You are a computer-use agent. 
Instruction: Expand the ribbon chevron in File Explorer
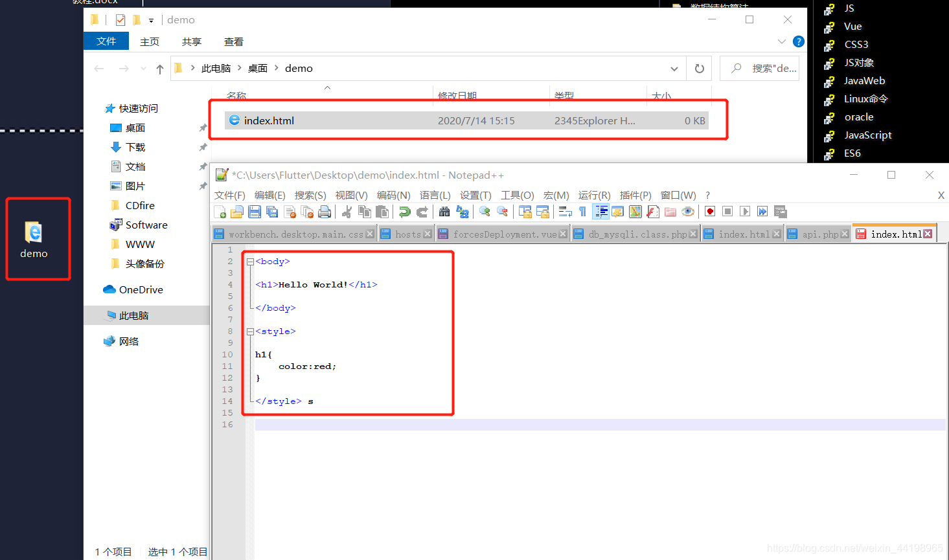point(781,41)
